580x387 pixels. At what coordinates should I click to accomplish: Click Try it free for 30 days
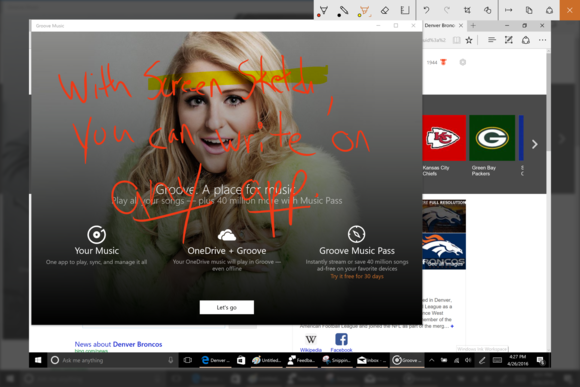click(357, 276)
